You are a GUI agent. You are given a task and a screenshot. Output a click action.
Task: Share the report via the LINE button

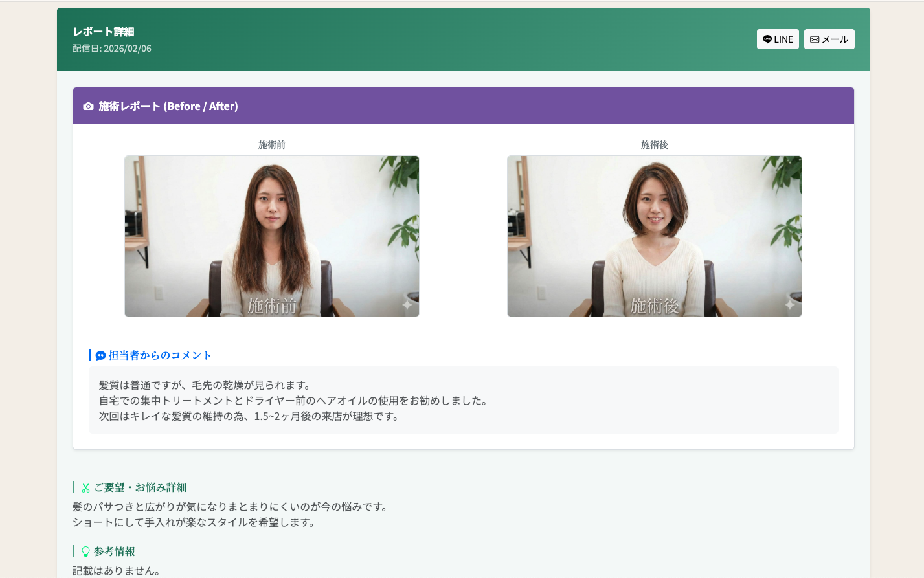778,39
